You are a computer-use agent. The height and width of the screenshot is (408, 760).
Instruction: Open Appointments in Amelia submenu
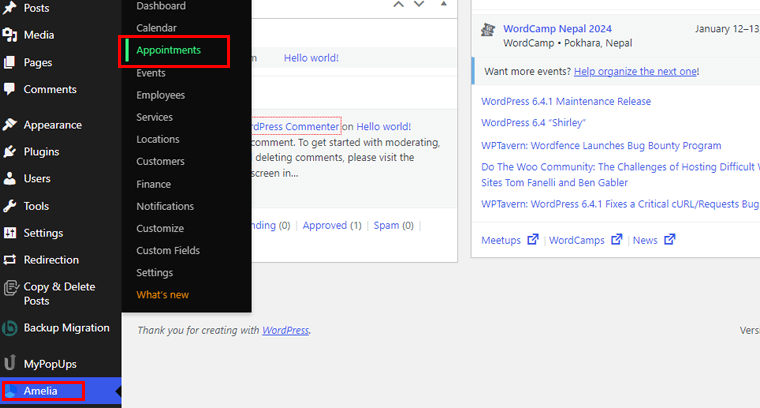click(168, 50)
